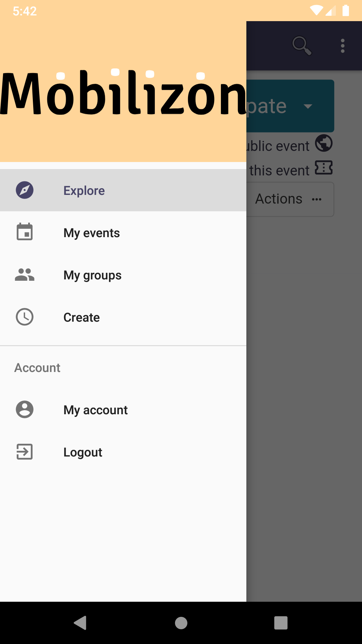362x644 pixels.
Task: Tap the My groups people icon
Action: pos(24,275)
